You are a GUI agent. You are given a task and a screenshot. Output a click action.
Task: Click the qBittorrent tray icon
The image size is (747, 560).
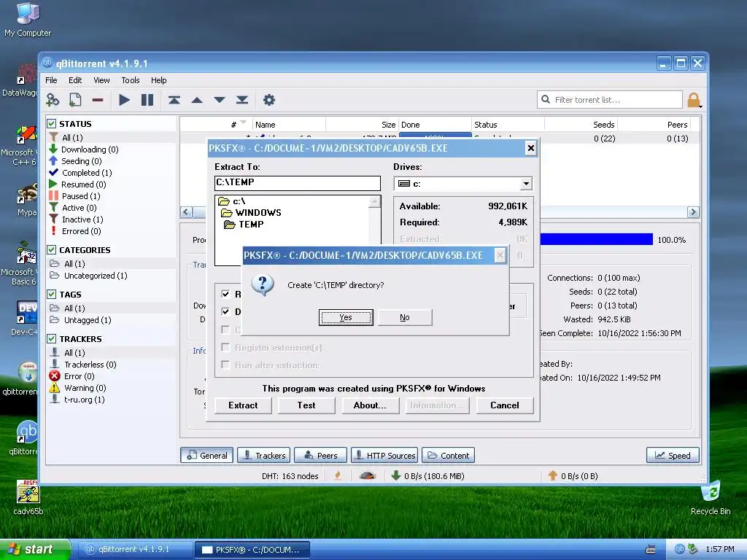[x=680, y=549]
